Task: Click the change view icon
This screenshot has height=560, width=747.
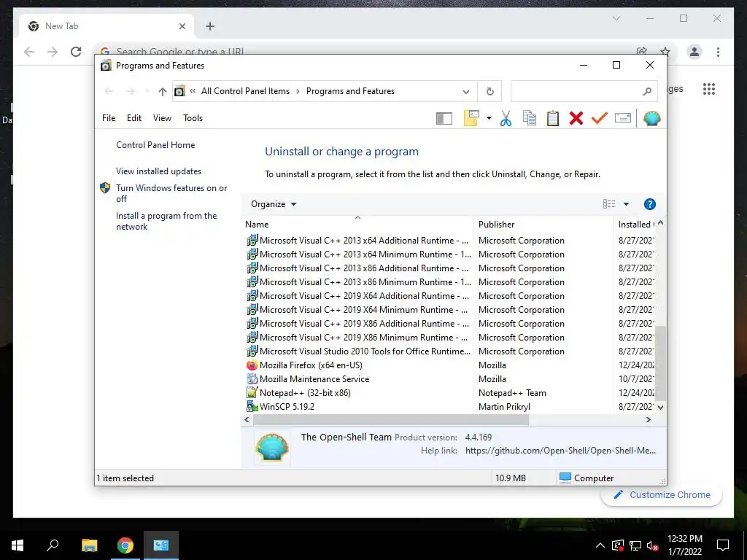Action: click(609, 204)
